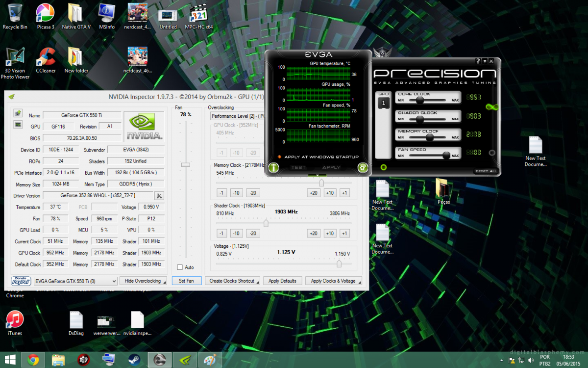Open the sensor monitoring icon beside GPU row

tap(18, 125)
